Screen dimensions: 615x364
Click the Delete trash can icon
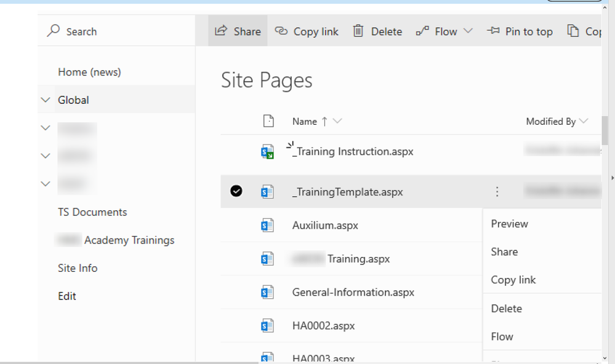(358, 31)
